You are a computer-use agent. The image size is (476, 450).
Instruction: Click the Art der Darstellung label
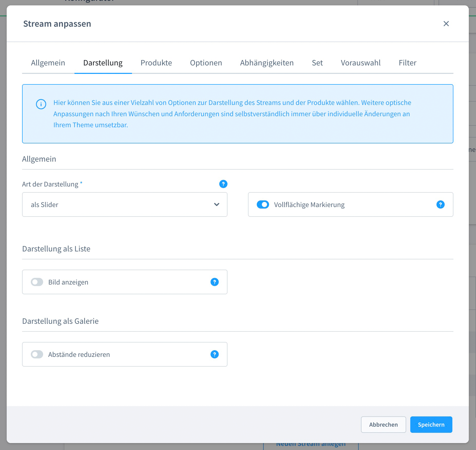pos(50,184)
